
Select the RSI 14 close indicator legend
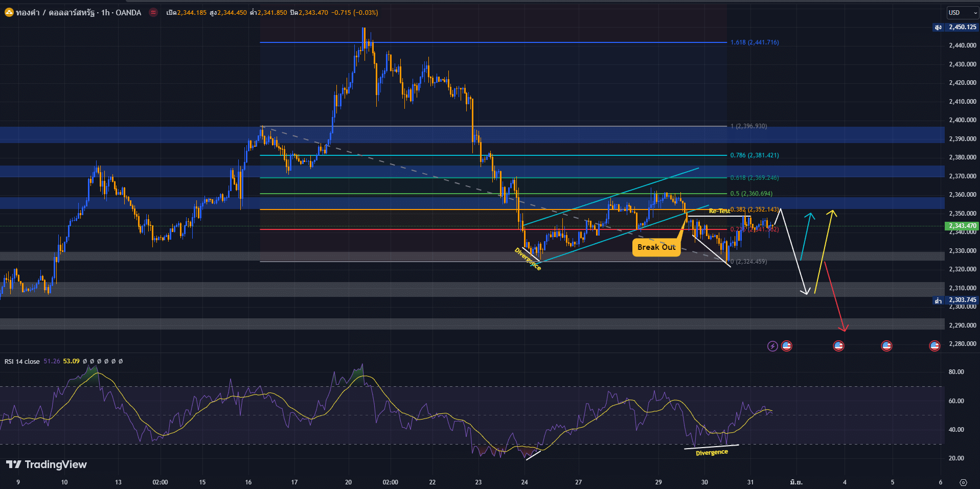(x=22, y=361)
